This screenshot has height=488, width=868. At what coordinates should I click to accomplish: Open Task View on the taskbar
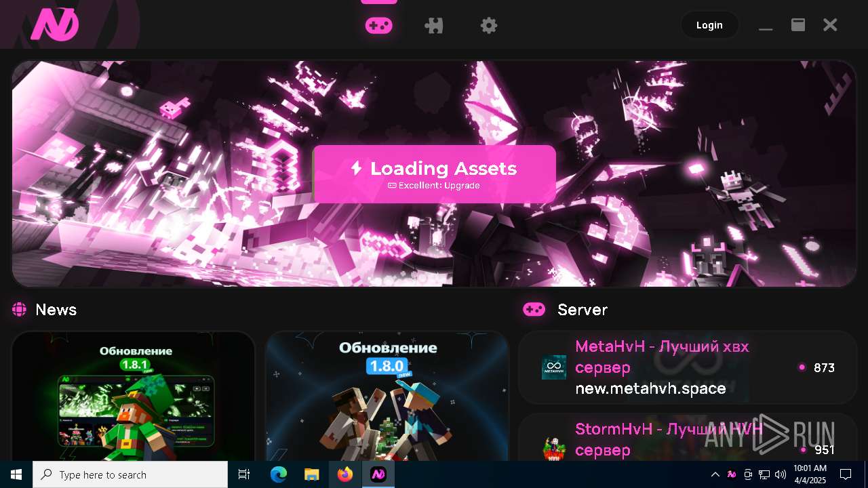pyautogui.click(x=244, y=474)
